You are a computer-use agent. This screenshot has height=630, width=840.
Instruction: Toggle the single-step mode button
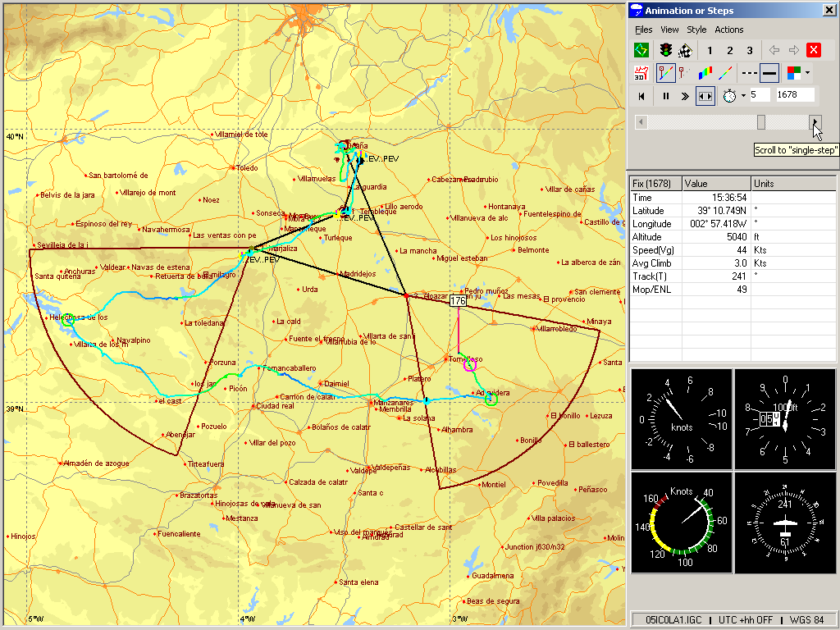tap(705, 96)
